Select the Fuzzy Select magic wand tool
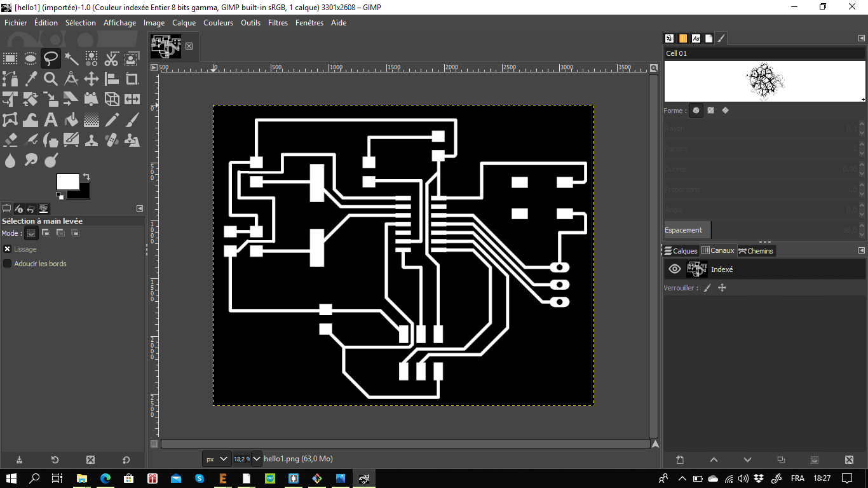Image resolution: width=868 pixels, height=488 pixels. click(x=71, y=59)
